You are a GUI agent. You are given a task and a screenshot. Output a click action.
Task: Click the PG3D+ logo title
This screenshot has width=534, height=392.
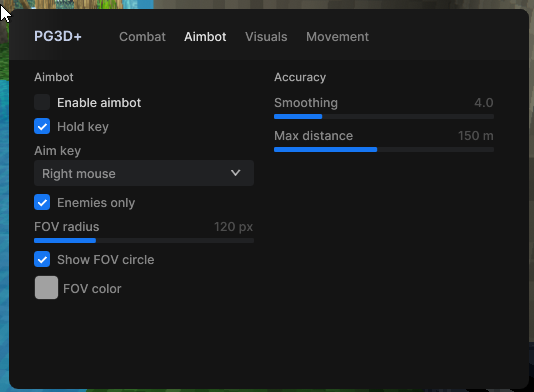(58, 36)
